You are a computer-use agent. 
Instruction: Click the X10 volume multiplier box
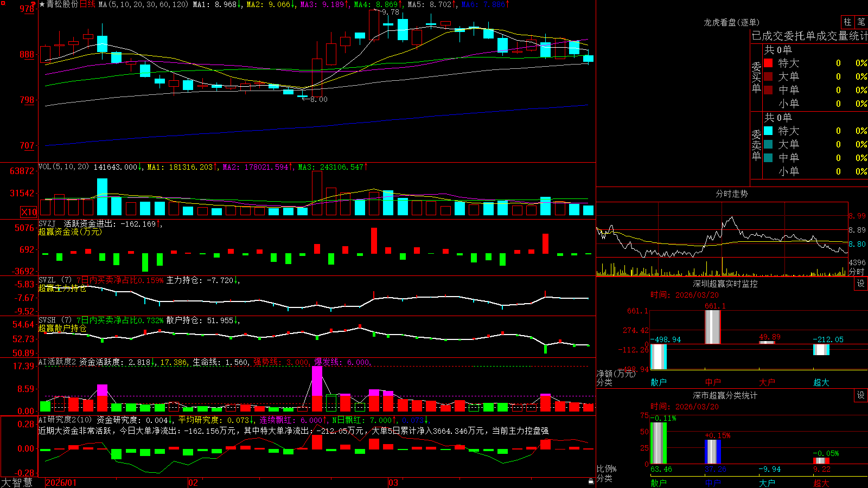29,212
